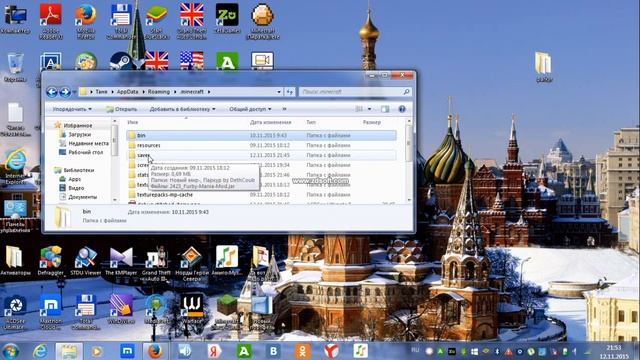Screen dimensions: 640x360
Task: Click the AppData breadcrumb
Action: [127, 92]
